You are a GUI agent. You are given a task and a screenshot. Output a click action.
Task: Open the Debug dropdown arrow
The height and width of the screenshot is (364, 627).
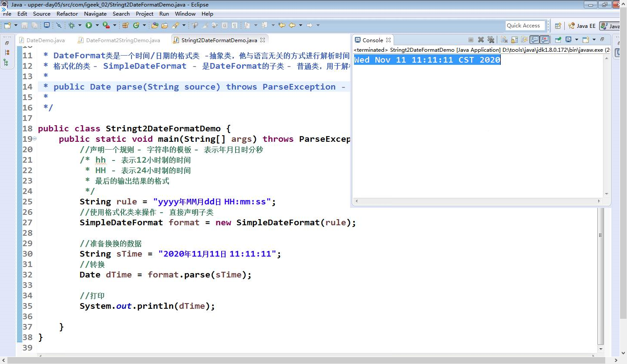80,25
